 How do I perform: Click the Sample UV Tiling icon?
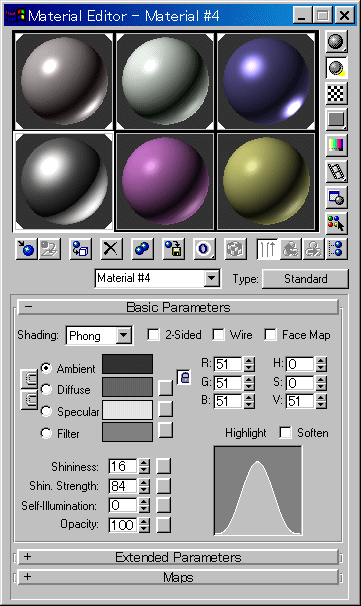(336, 120)
